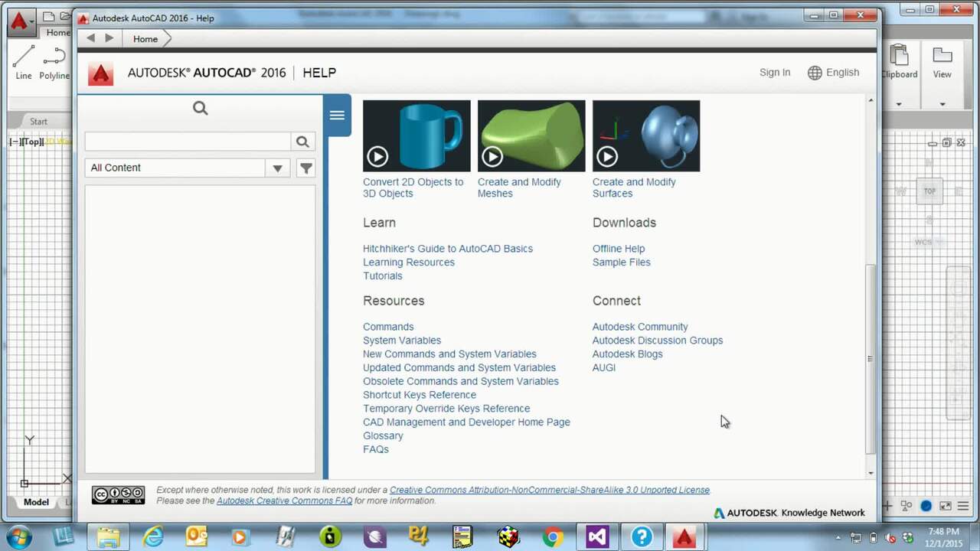Open Obsolete Commands and System Variables
Viewport: 980px width, 551px height.
pos(461,382)
